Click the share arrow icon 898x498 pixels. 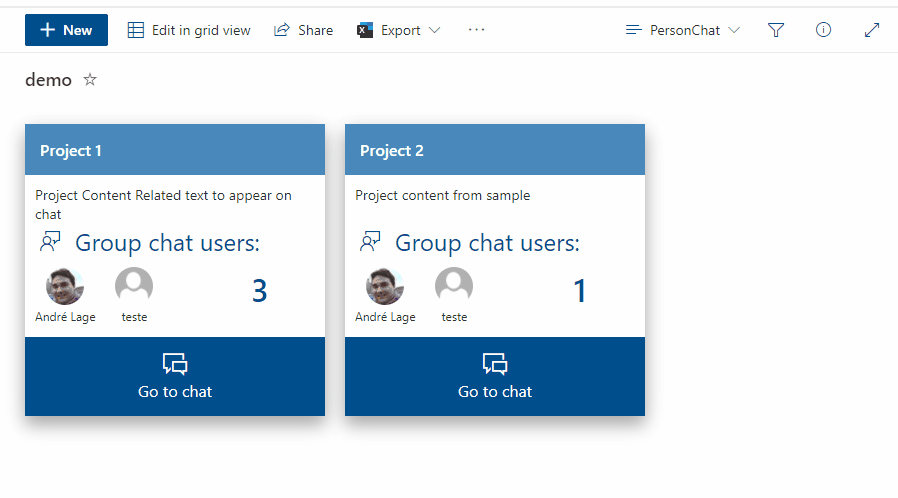point(281,30)
